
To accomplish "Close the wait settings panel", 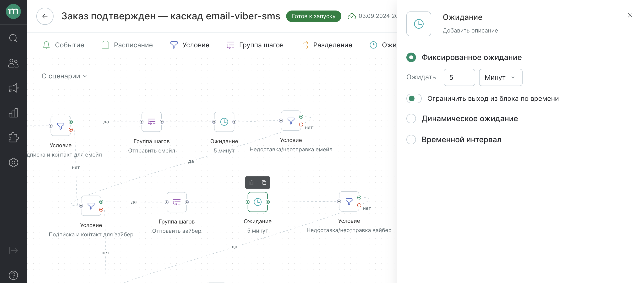I will click(x=630, y=16).
